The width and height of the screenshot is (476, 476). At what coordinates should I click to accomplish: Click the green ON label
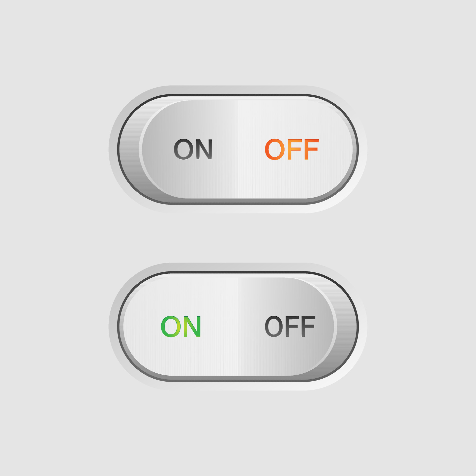pyautogui.click(x=181, y=327)
